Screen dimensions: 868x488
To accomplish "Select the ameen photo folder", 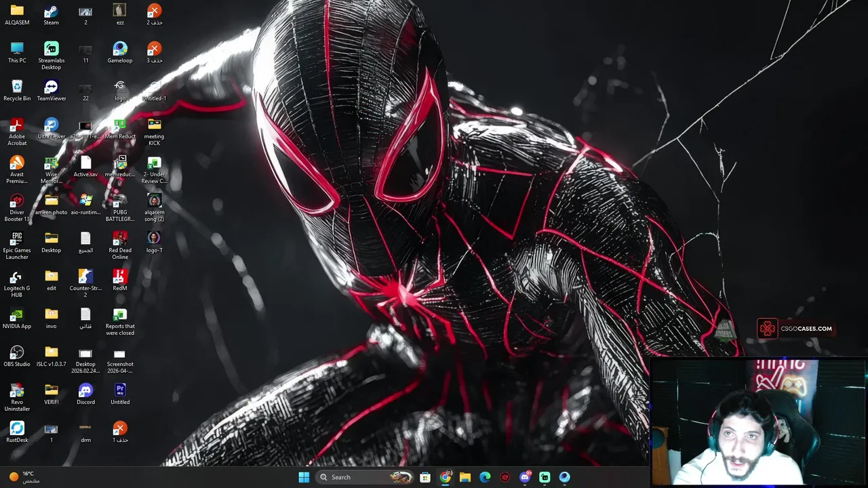I will click(x=51, y=204).
